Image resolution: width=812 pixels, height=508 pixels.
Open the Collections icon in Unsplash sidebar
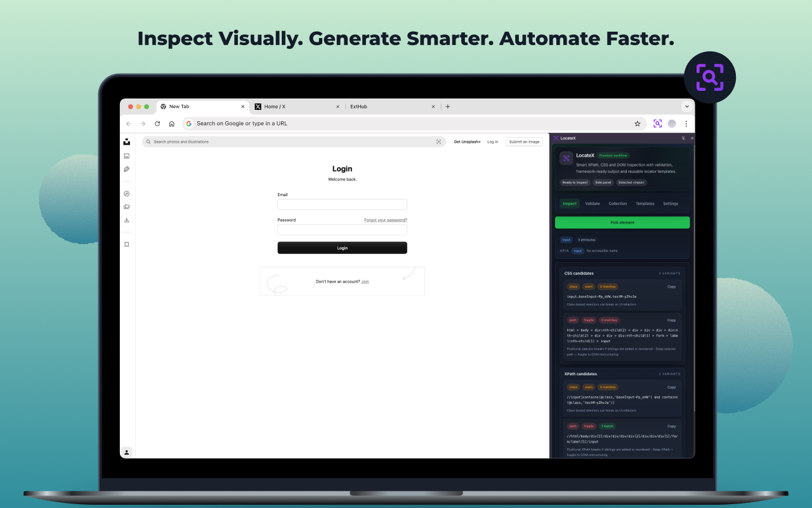127,206
